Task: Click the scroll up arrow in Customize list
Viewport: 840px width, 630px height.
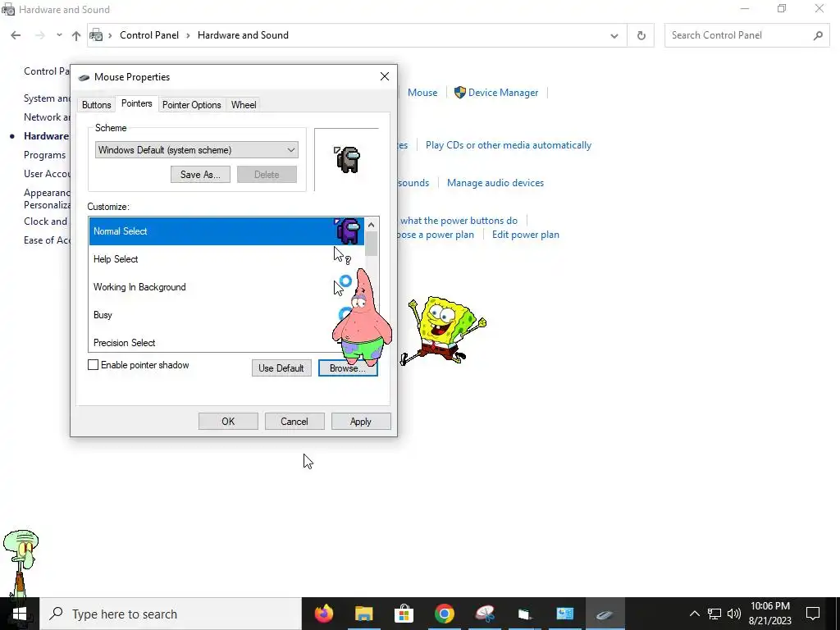Action: pos(372,225)
